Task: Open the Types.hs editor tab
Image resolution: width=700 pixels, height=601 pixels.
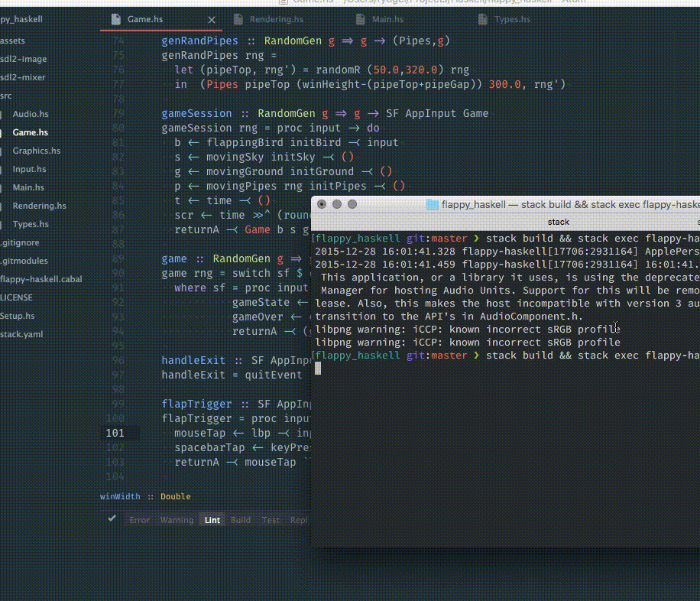Action: [x=512, y=20]
